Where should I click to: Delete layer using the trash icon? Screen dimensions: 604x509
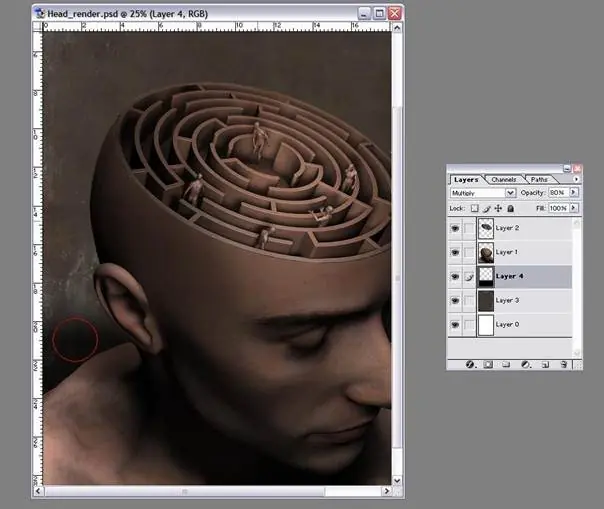click(x=564, y=365)
